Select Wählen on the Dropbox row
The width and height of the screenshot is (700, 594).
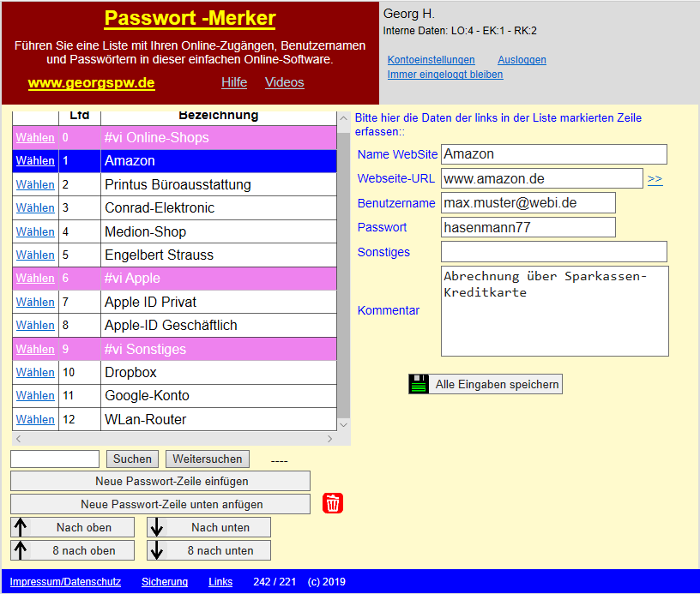34,372
